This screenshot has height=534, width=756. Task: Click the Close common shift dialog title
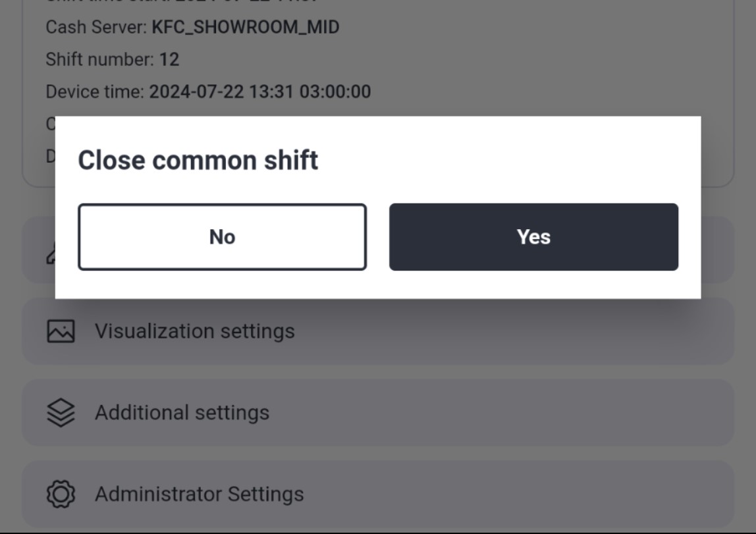198,160
